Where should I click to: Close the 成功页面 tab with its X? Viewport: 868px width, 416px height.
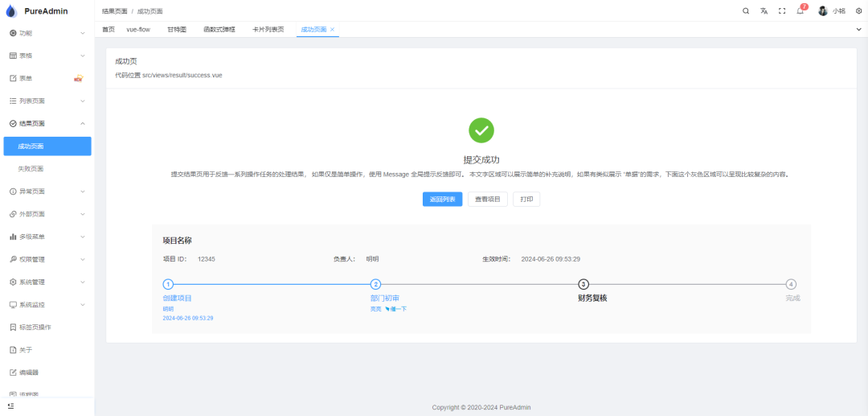click(x=333, y=29)
